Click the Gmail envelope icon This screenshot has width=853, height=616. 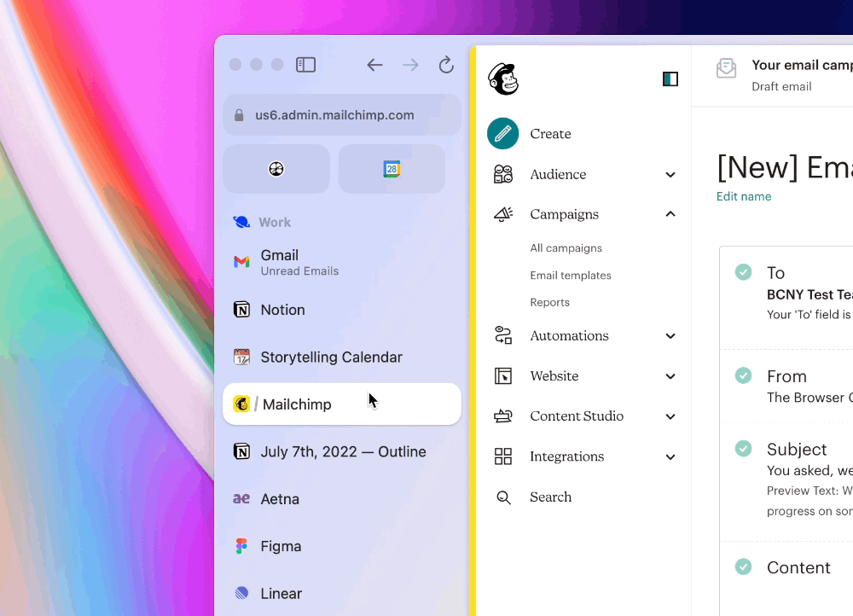(241, 262)
